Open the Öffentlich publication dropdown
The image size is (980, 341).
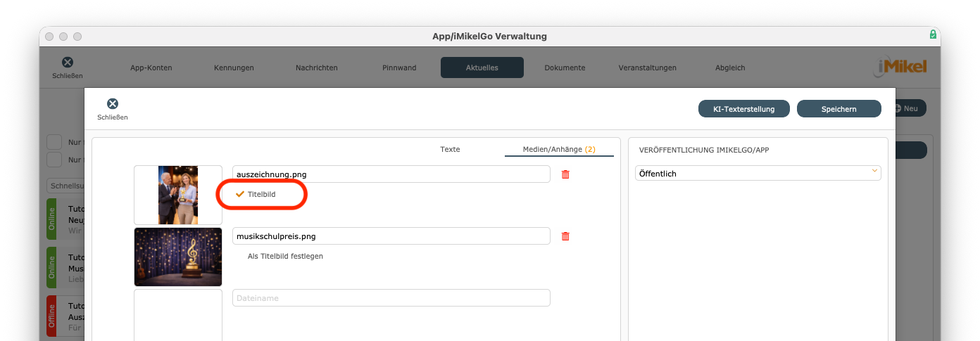(758, 173)
